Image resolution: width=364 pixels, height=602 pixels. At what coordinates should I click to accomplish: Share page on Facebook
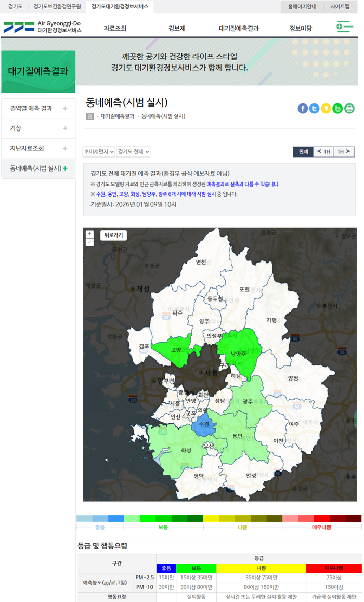click(x=303, y=108)
